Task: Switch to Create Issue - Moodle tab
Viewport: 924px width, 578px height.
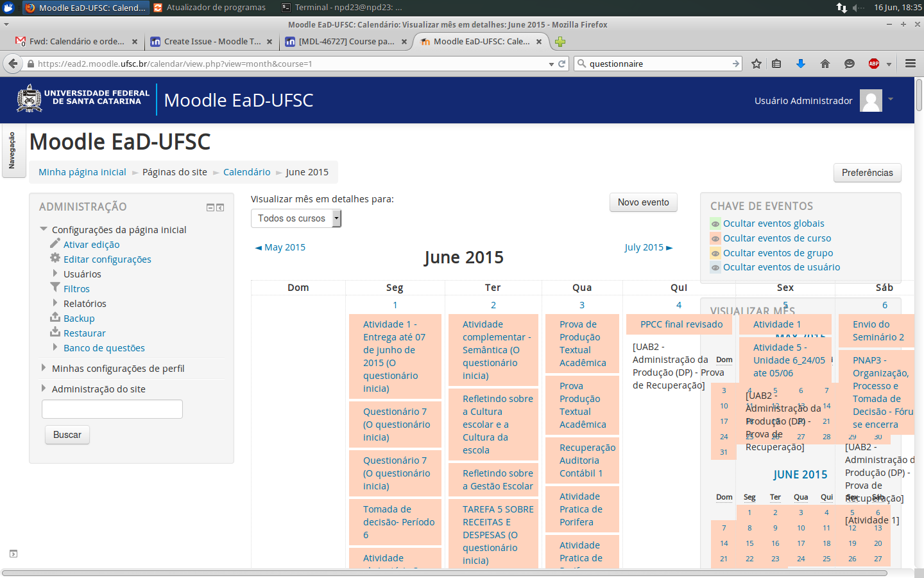Action: 212,42
